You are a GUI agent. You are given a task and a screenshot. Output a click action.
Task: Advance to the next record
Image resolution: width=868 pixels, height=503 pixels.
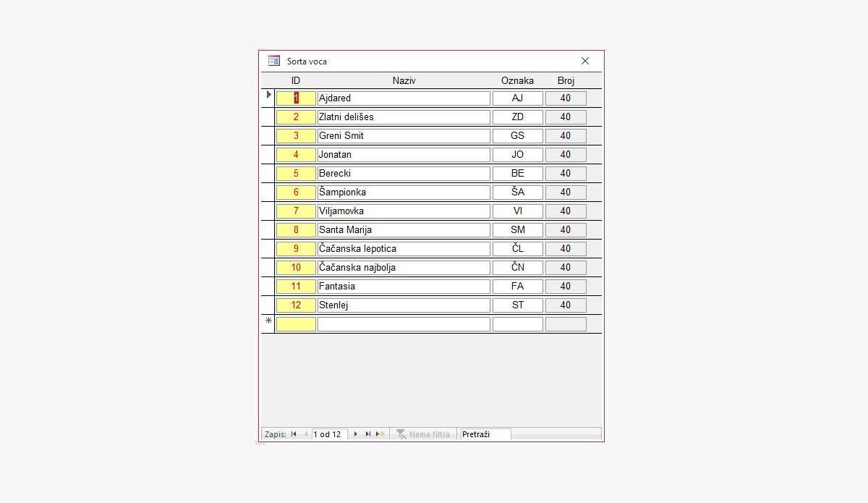pos(355,434)
